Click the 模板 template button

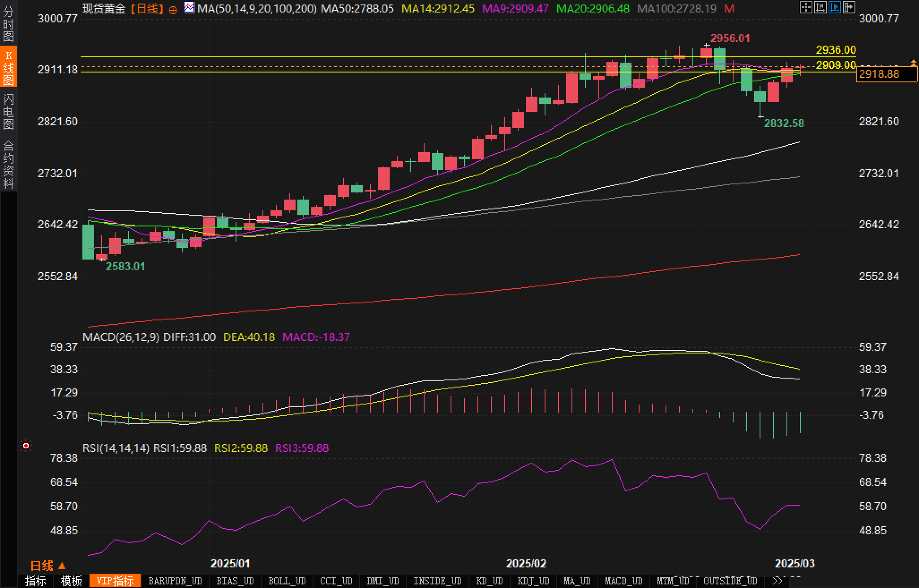(x=71, y=581)
